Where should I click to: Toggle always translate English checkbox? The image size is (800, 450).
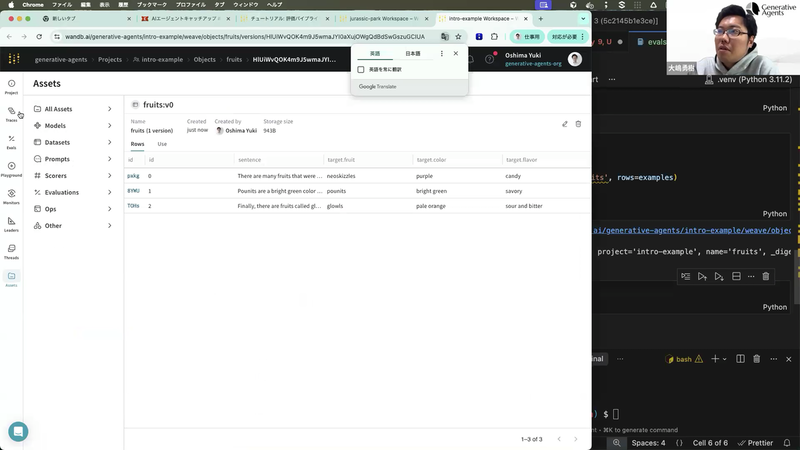click(x=361, y=69)
